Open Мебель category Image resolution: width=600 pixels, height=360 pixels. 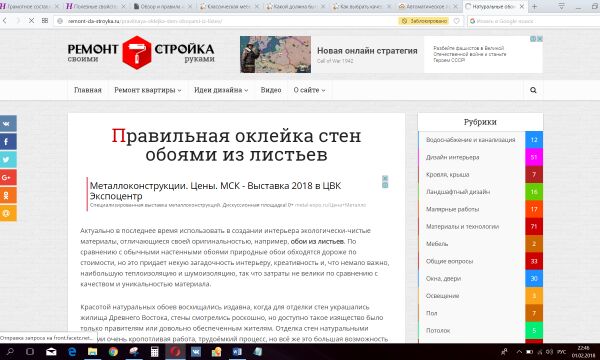click(x=437, y=244)
